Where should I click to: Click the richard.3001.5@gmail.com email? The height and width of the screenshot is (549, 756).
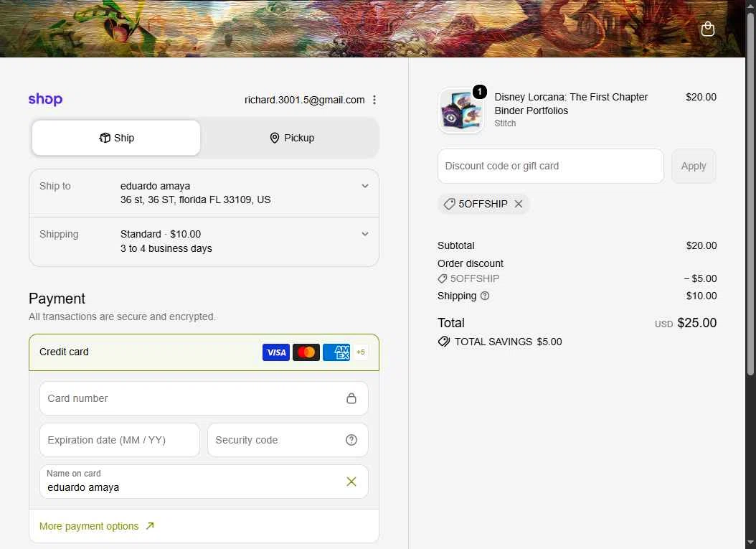point(304,100)
